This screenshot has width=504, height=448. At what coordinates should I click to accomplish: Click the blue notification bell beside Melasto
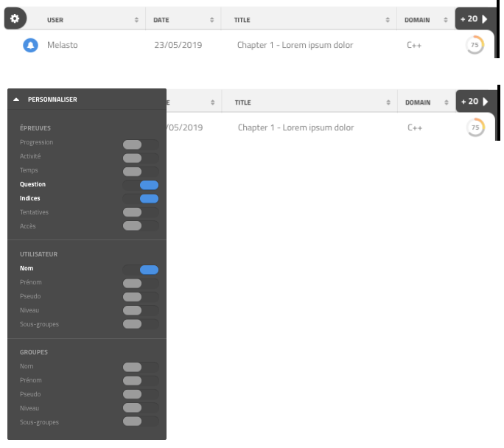30,45
